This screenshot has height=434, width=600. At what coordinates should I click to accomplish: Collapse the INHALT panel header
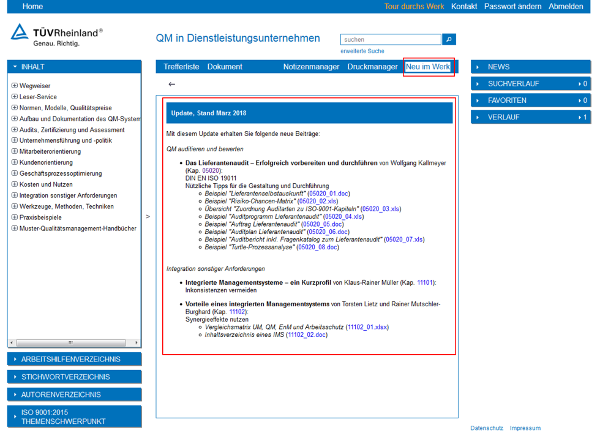[x=74, y=67]
